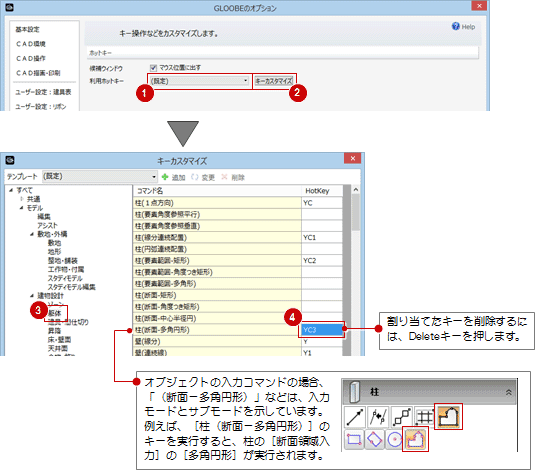Open CAD環境 in options sidebar
535x470 pixels.
[x=31, y=44]
